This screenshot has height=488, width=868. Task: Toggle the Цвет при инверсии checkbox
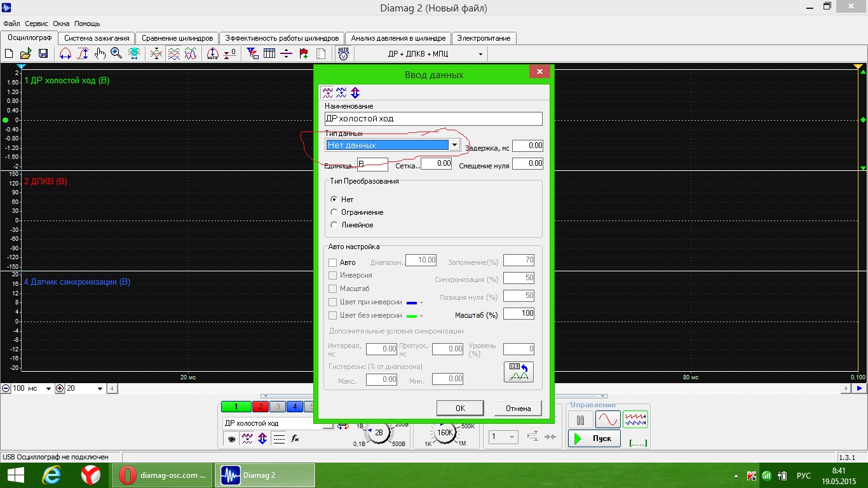coord(332,302)
